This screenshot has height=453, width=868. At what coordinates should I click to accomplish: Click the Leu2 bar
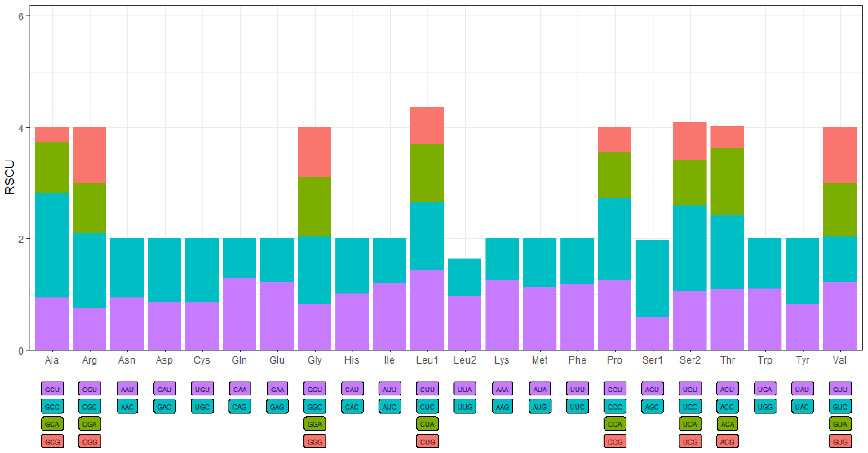[x=465, y=303]
